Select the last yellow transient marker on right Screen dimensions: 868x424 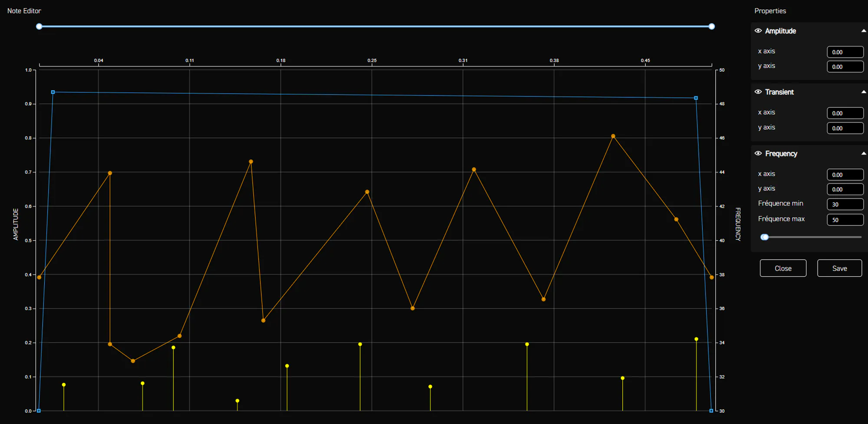[x=697, y=339]
